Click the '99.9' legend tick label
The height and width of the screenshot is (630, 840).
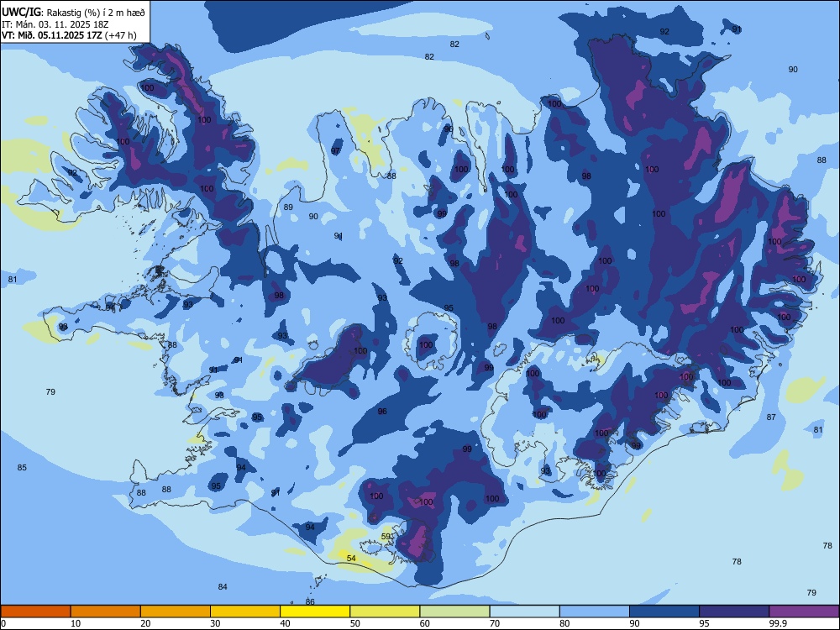(x=777, y=623)
